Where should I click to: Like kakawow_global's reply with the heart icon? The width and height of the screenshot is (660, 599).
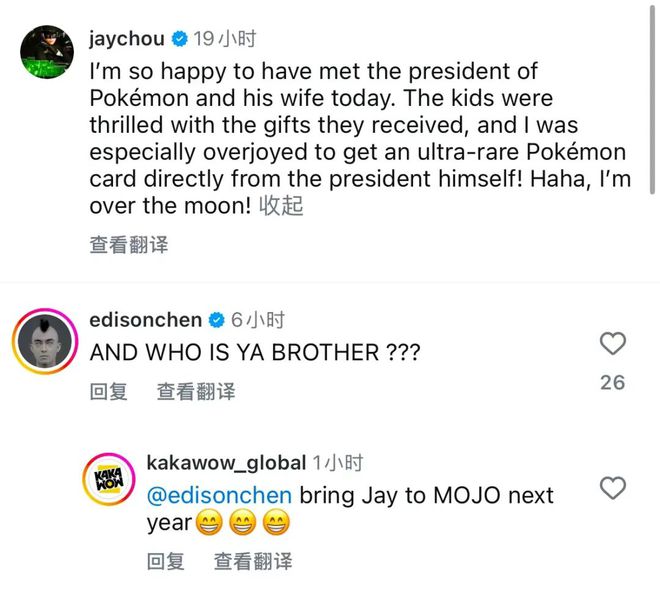click(612, 488)
